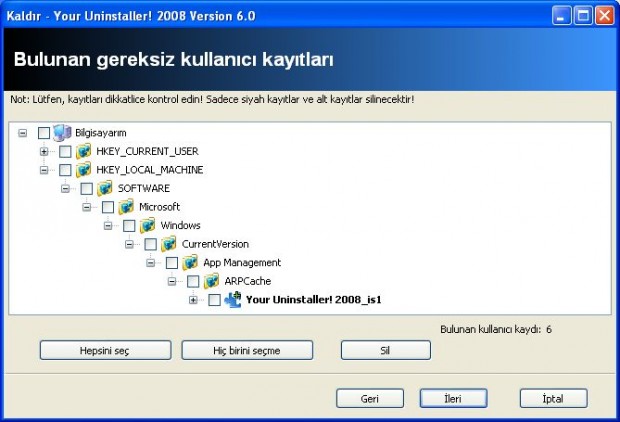Image resolution: width=620 pixels, height=422 pixels.
Task: Click the HKEY_CURRENT_USER registry key icon
Action: tap(84, 151)
